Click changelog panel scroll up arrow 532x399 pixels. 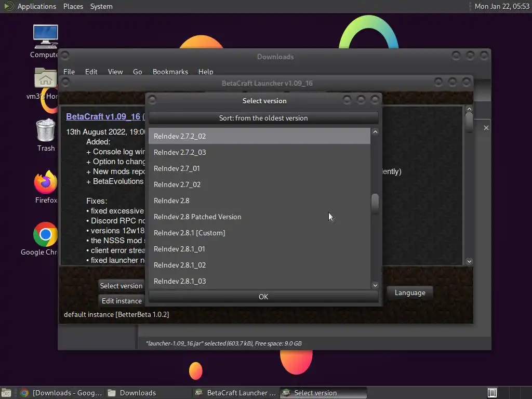(469, 109)
